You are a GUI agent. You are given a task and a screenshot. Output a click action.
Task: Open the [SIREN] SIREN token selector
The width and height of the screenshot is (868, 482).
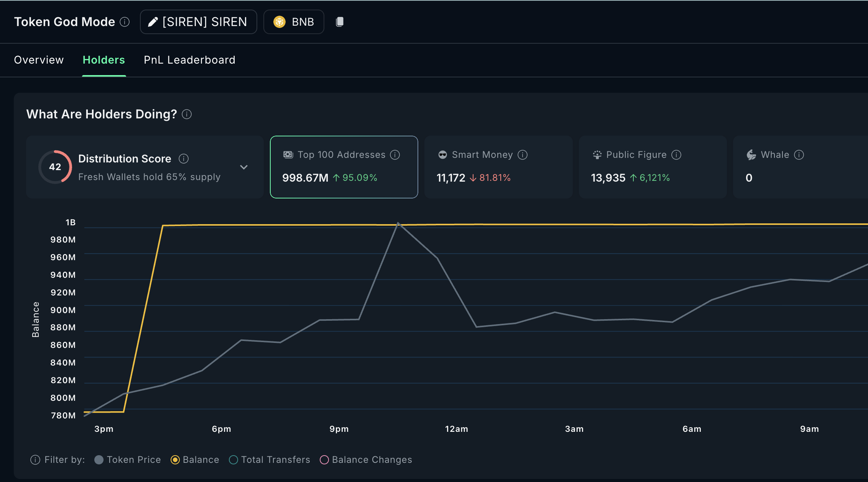point(198,22)
